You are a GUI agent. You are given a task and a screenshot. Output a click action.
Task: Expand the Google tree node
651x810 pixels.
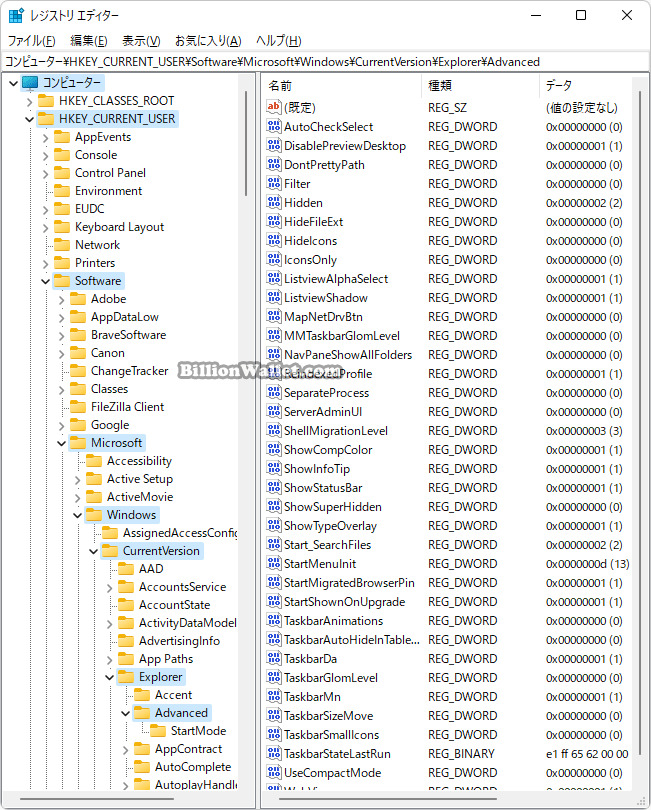coord(61,426)
